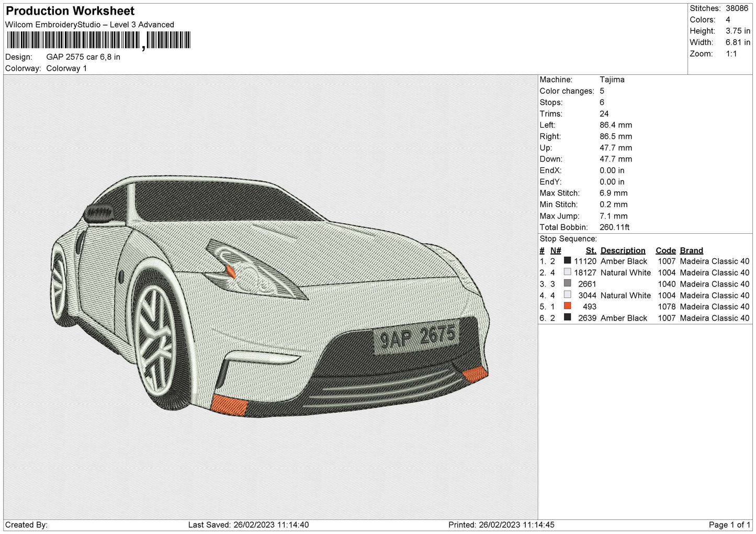Click the St. column header
Image resolution: width=756 pixels, height=534 pixels.
click(x=591, y=251)
